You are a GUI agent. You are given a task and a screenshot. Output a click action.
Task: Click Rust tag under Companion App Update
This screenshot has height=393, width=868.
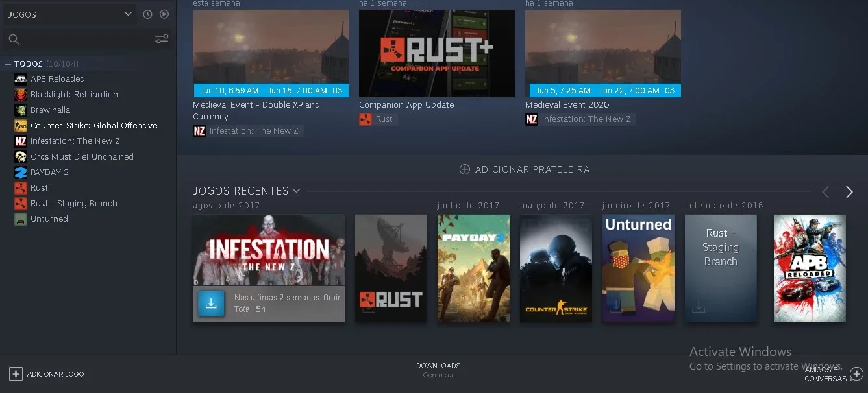point(378,119)
